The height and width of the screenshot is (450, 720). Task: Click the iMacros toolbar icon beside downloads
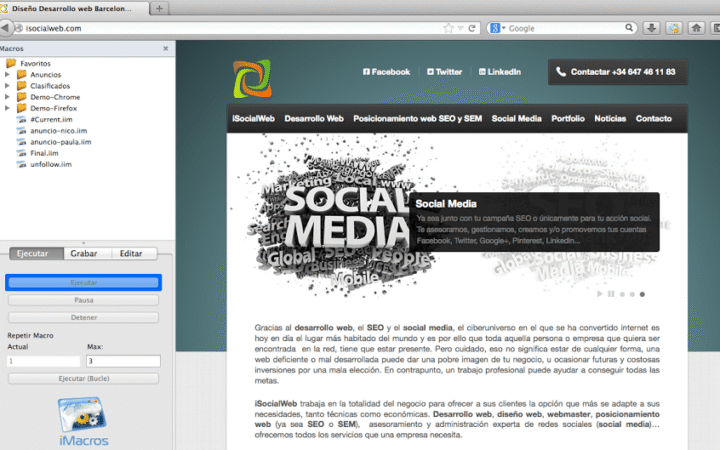point(674,28)
